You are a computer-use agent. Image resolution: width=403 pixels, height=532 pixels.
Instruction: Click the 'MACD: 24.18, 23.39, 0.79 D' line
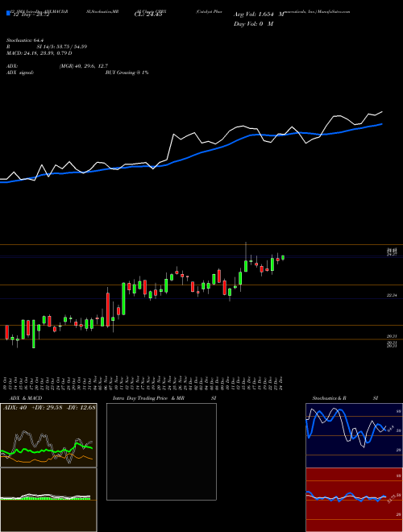click(x=39, y=53)
